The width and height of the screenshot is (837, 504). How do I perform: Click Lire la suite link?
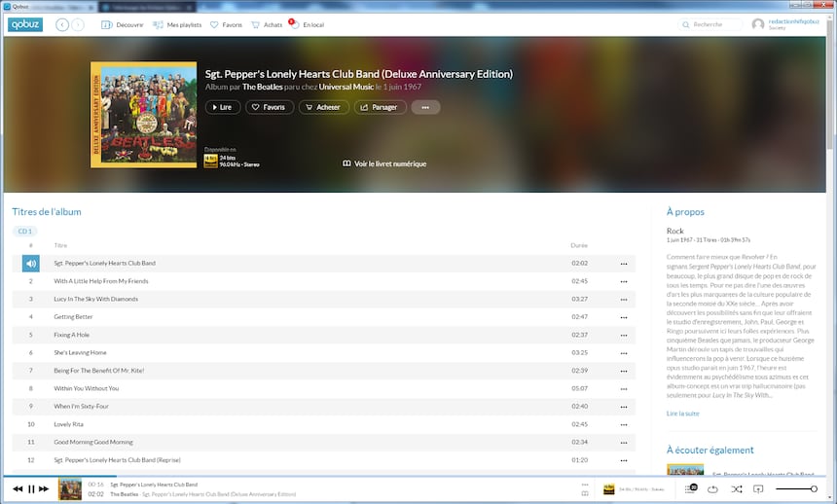click(682, 414)
